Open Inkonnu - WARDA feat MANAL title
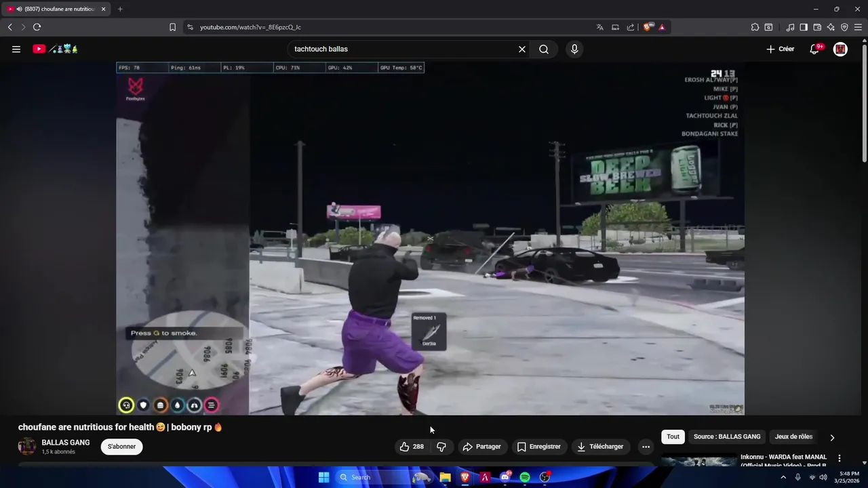Screen dimensions: 868x488 pyautogui.click(x=784, y=461)
